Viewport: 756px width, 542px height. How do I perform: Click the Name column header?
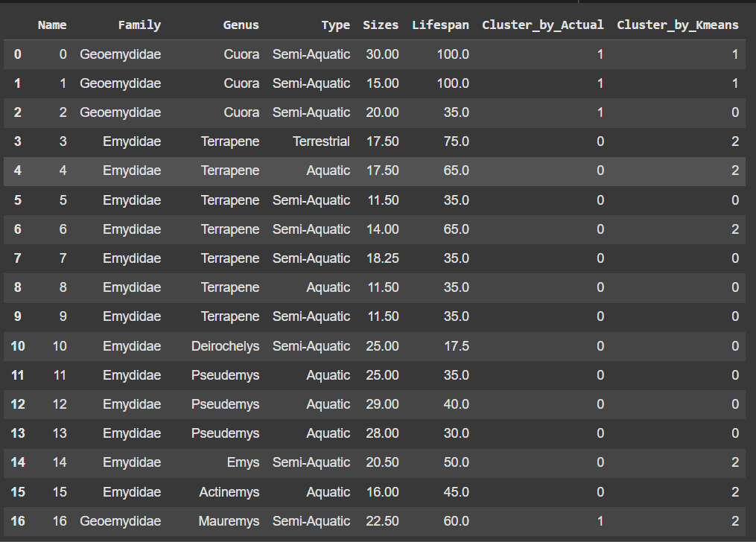(x=52, y=25)
